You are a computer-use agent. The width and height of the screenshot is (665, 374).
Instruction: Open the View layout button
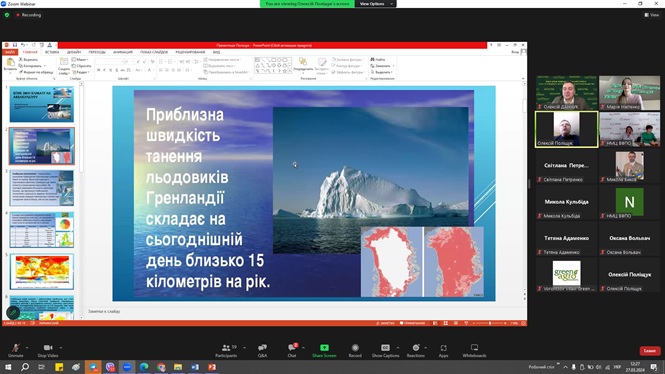[652, 15]
